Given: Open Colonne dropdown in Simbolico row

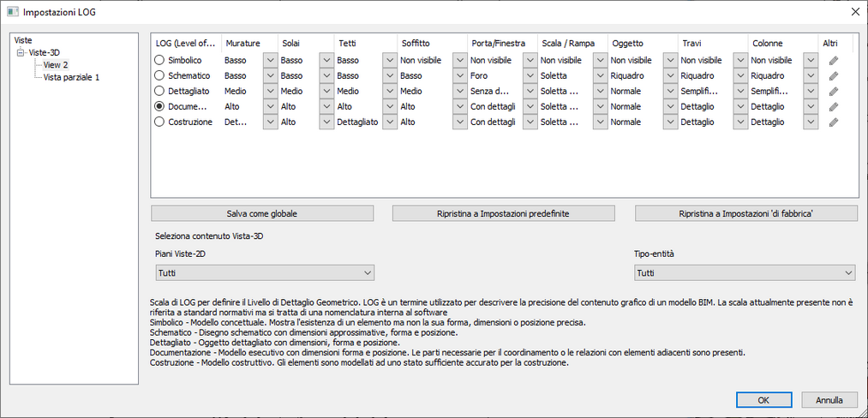Looking at the screenshot, I should click(811, 60).
